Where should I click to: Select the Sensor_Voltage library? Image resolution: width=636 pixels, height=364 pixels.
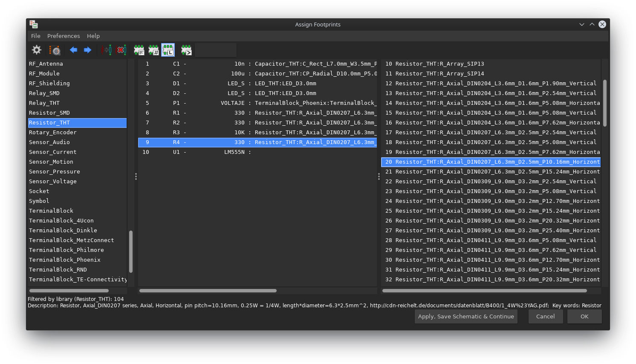click(77, 181)
